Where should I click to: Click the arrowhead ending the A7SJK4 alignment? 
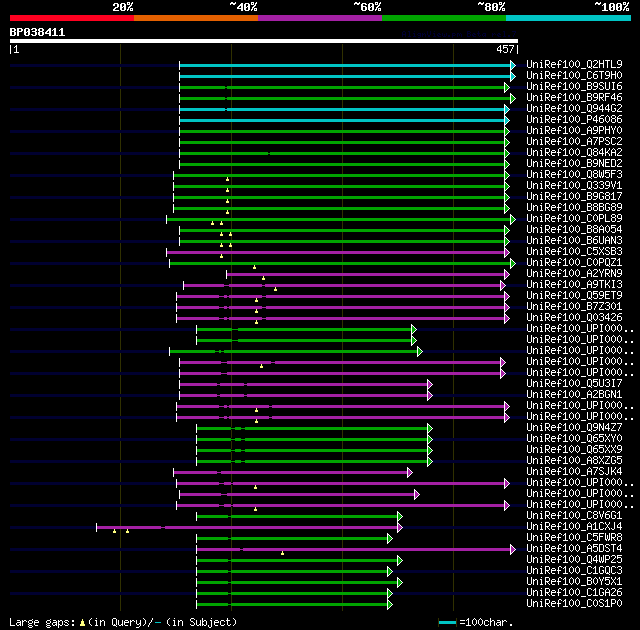coord(410,472)
